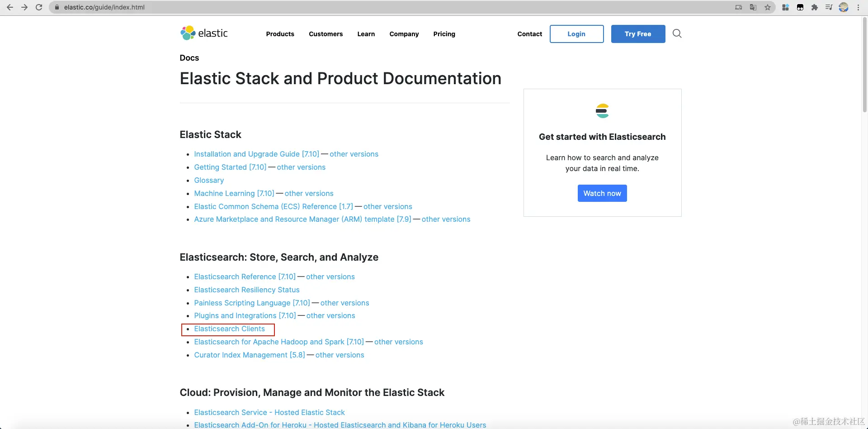Click the Google Translate icon in address bar
The image size is (868, 429).
coord(753,7)
